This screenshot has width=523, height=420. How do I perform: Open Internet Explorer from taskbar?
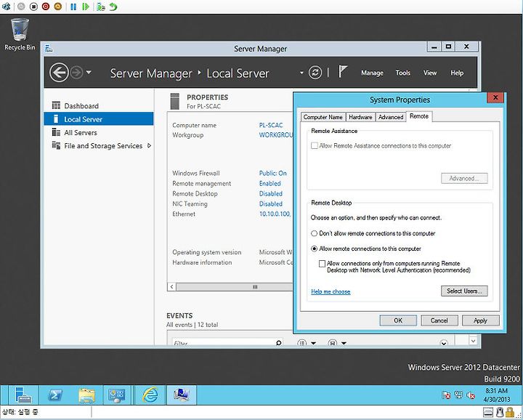click(150, 395)
